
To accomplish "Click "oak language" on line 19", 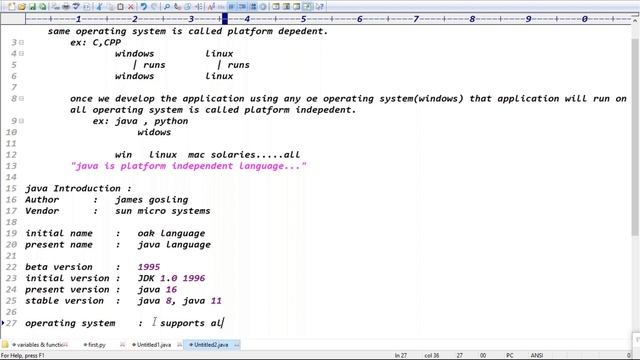I will (x=171, y=233).
